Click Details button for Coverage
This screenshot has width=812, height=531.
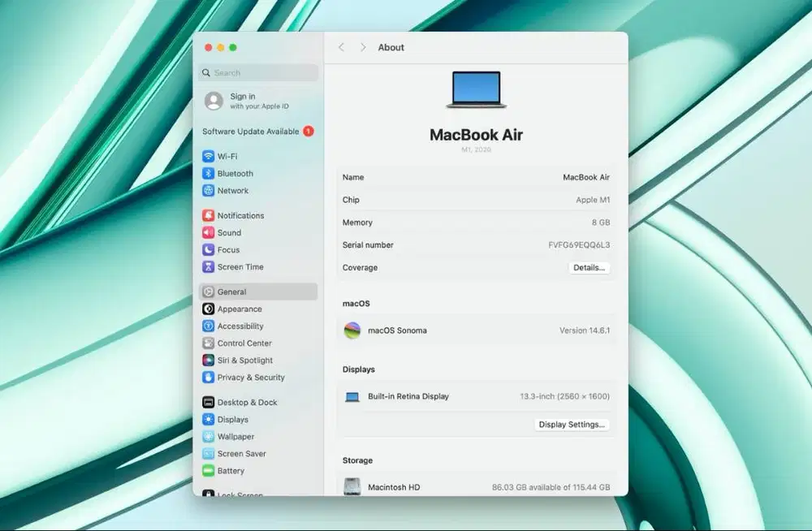click(589, 267)
